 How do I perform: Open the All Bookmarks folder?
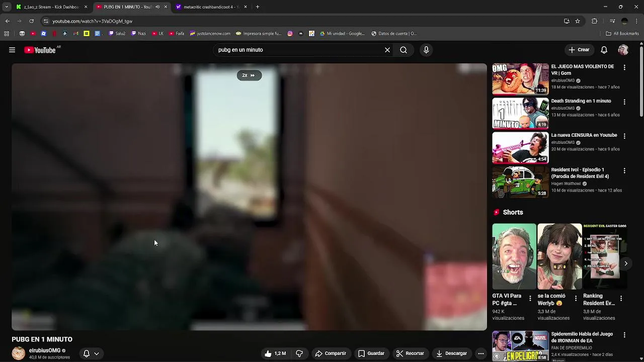622,34
